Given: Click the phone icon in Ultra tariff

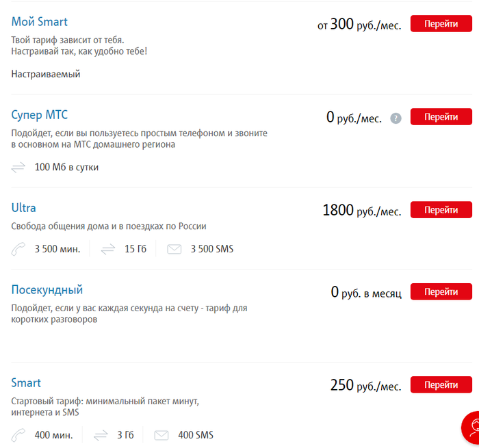Looking at the screenshot, I should coord(18,249).
